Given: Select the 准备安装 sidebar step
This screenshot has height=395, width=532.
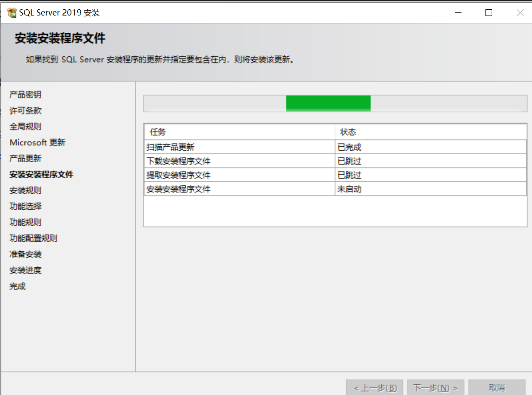Looking at the screenshot, I should [25, 254].
